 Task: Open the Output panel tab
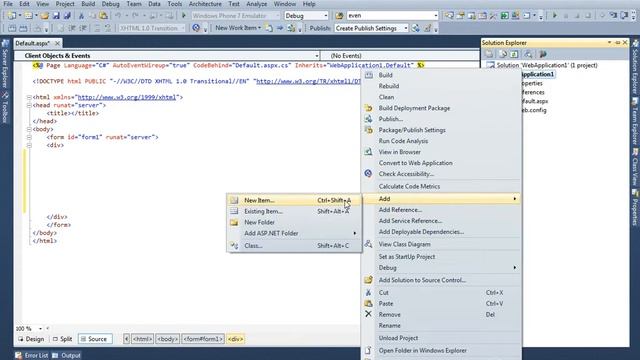click(x=67, y=356)
